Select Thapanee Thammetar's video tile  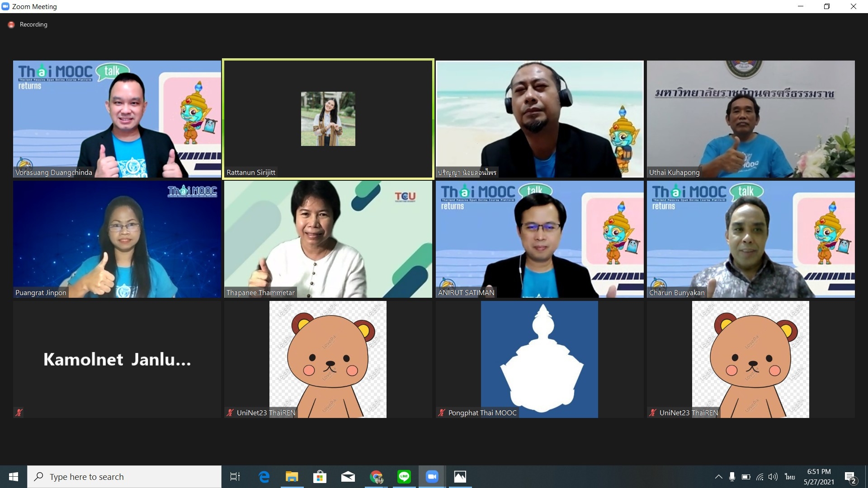tap(328, 239)
